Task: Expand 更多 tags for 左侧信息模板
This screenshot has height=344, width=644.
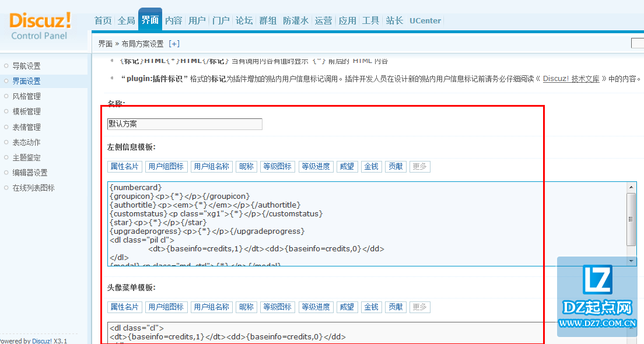Action: click(x=420, y=166)
